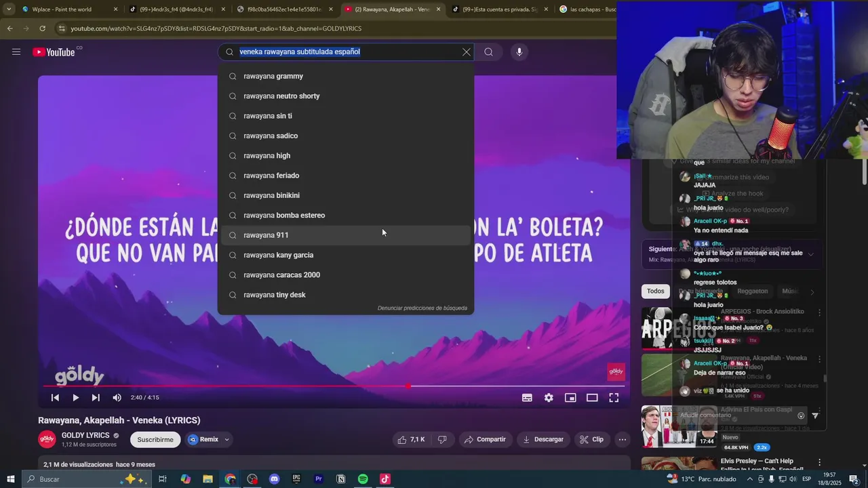
Task: Select the 'Todos' filter chip
Action: pyautogui.click(x=655, y=291)
